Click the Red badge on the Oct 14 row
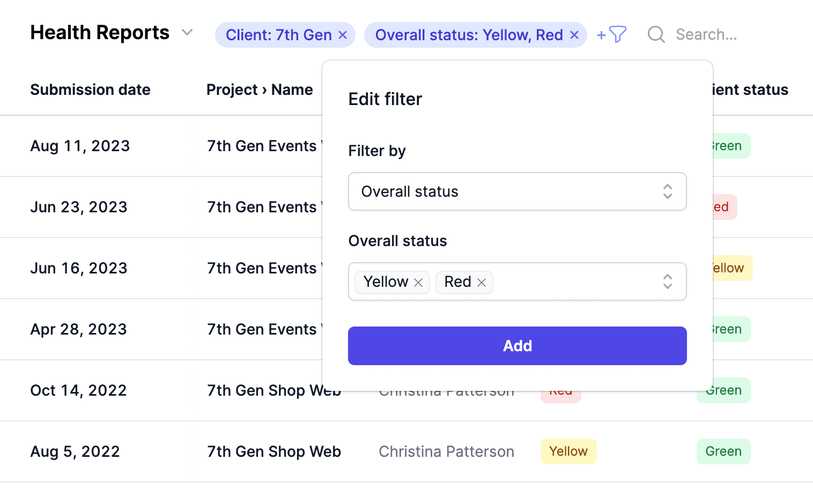813x504 pixels. (560, 390)
